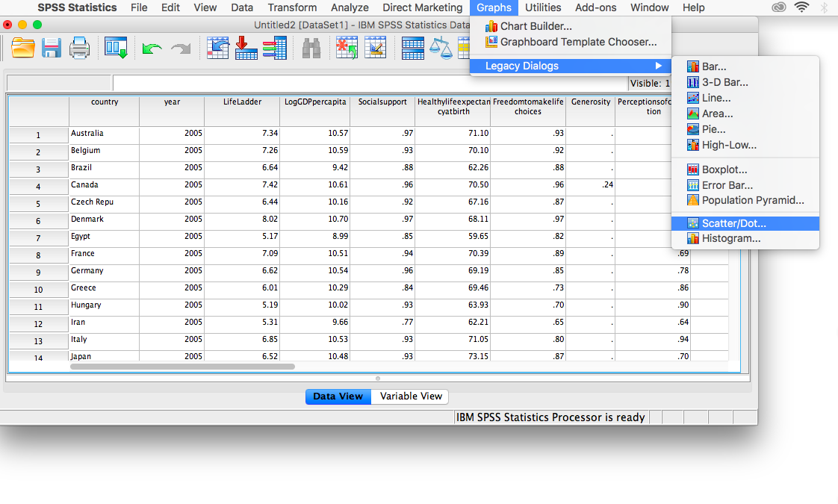
Task: Click the Open data document folder icon
Action: point(23,48)
